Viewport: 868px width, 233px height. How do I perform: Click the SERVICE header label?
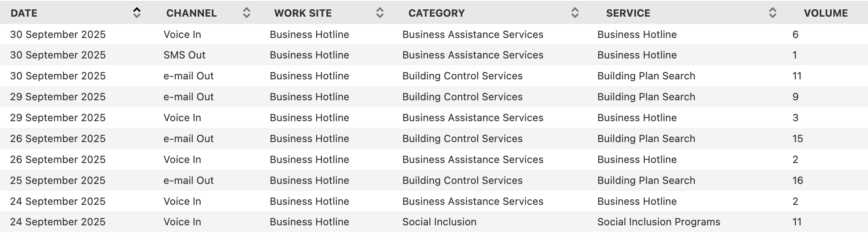coord(628,13)
